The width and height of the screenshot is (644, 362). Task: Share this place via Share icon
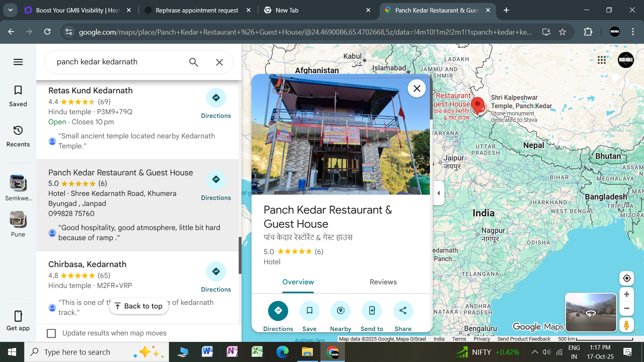(403, 311)
